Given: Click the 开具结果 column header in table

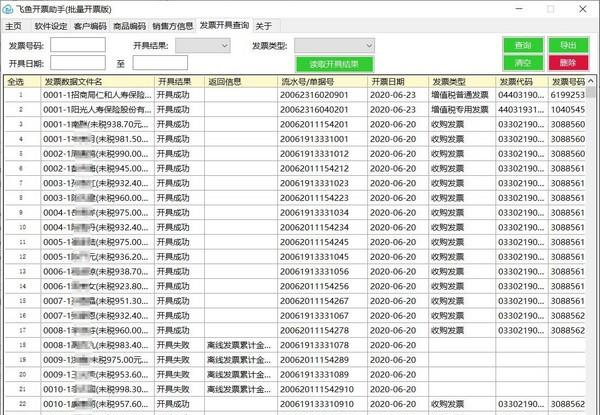Looking at the screenshot, I should click(179, 81).
